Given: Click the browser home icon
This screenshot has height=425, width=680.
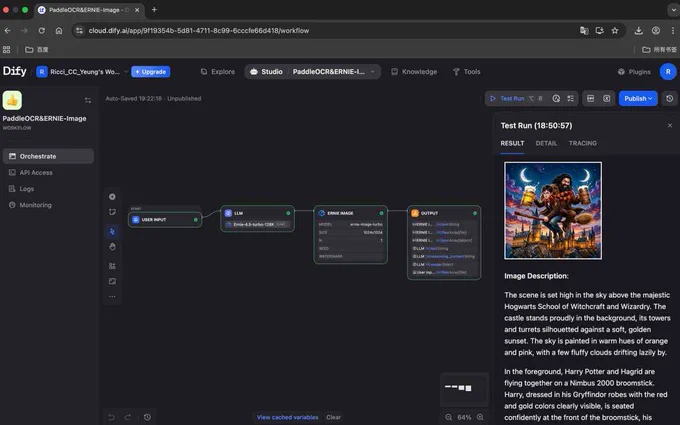Looking at the screenshot, I should [x=59, y=30].
